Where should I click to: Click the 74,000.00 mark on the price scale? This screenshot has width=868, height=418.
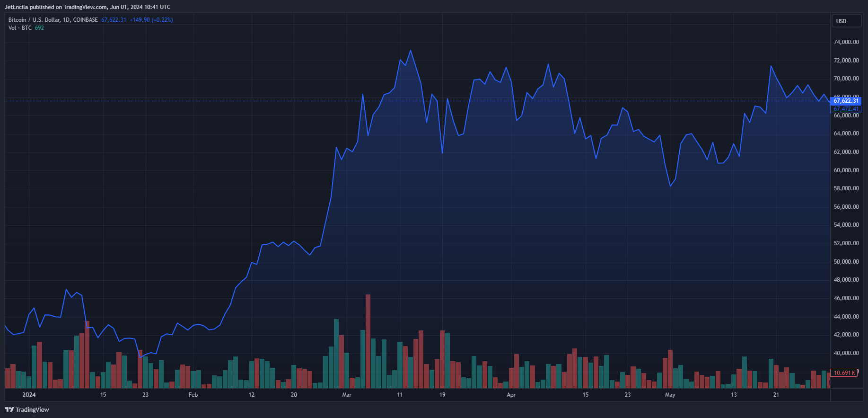click(x=846, y=42)
